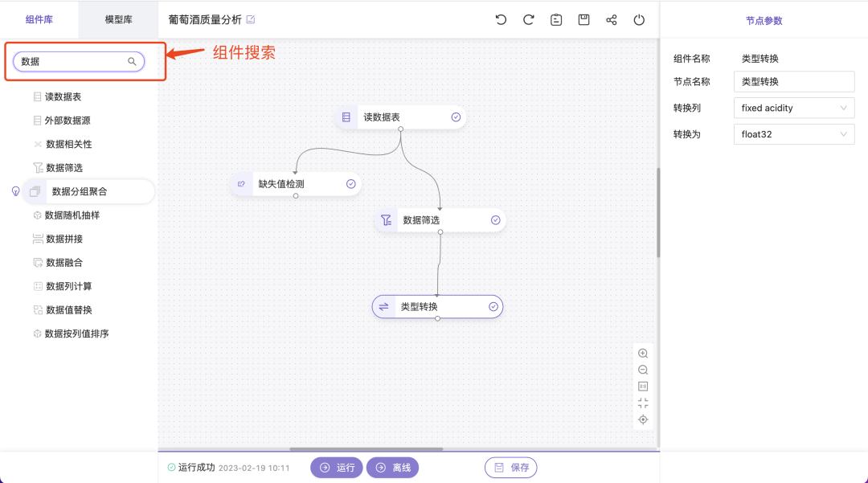Edit project name via pencil icon
Screen dimensions: 868x483
[251, 19]
